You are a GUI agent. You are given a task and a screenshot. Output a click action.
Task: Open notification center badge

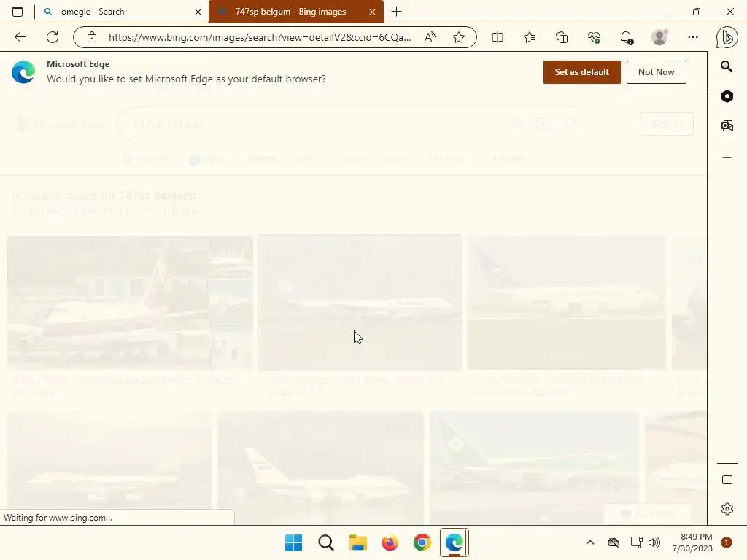(x=727, y=542)
